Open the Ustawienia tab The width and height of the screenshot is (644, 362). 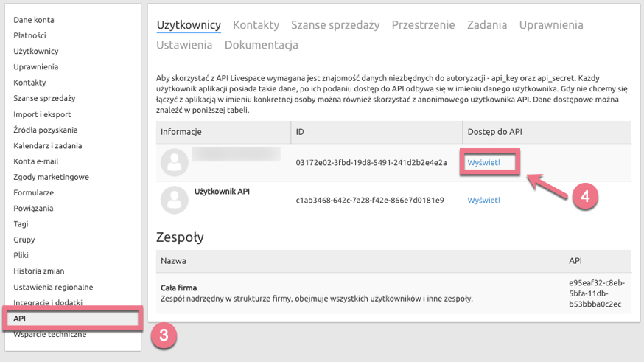184,45
